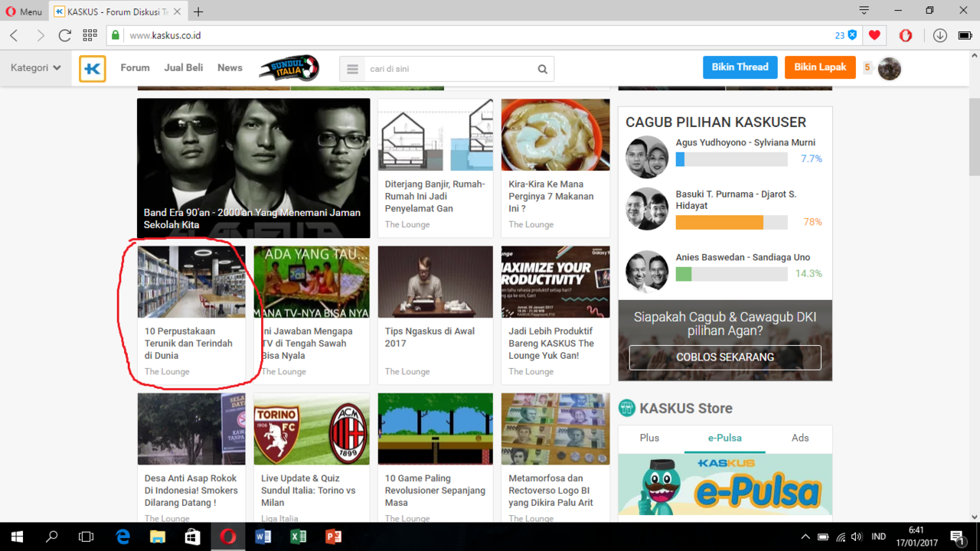Open the tab menu icon in title bar
The image size is (980, 551).
[864, 11]
